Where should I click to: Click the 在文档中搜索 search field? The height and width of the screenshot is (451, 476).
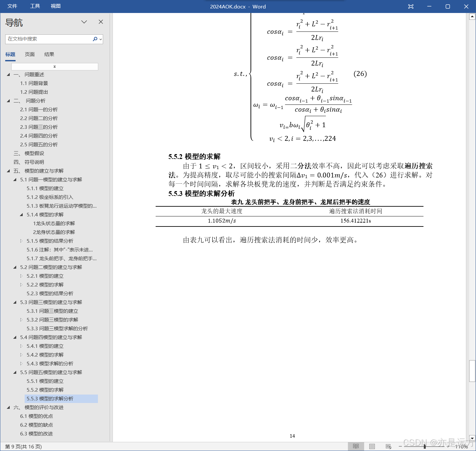[49, 39]
